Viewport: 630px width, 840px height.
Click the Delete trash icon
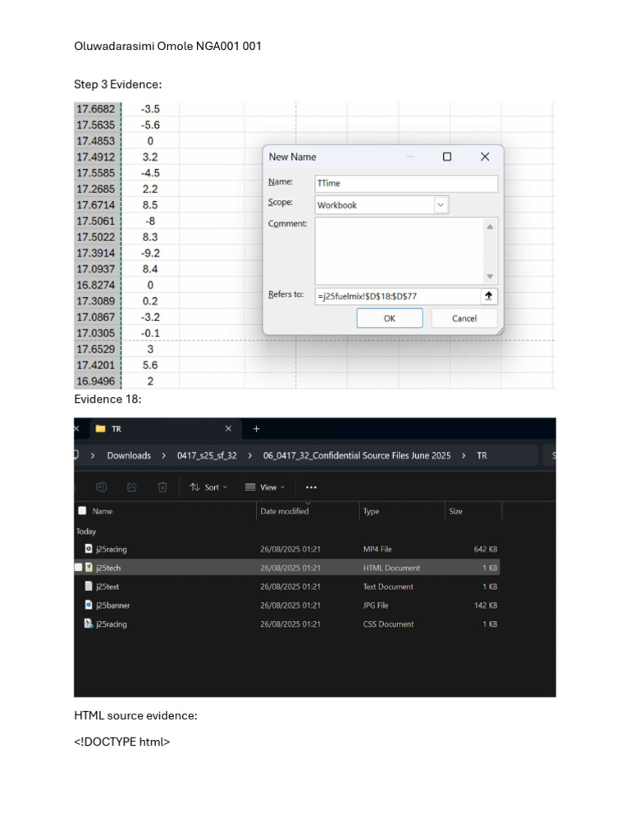162,487
